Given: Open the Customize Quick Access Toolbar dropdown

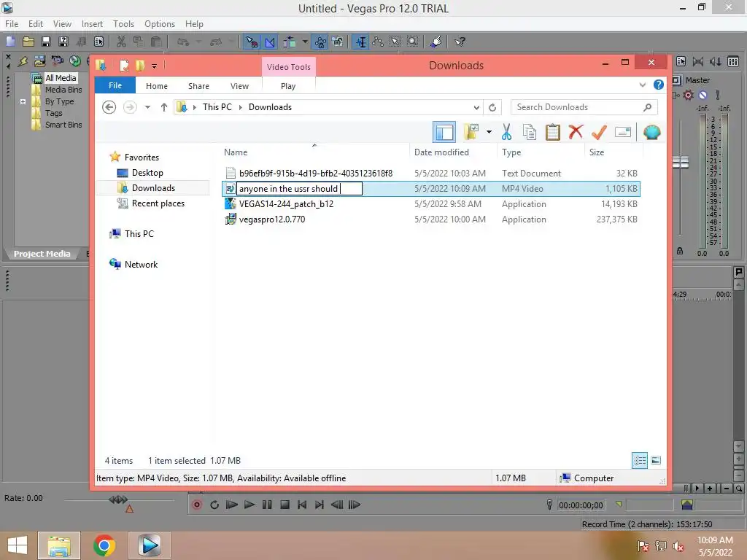Looking at the screenshot, I should [155, 66].
